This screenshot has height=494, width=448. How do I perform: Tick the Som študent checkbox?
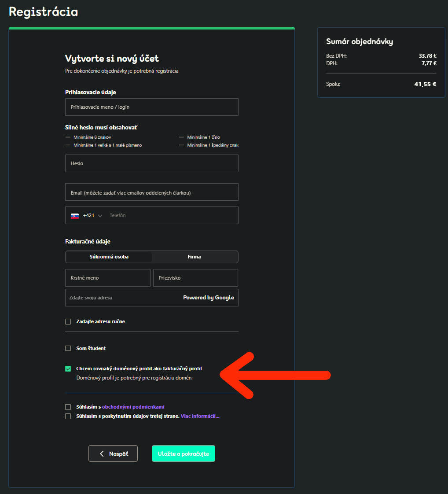pos(68,348)
